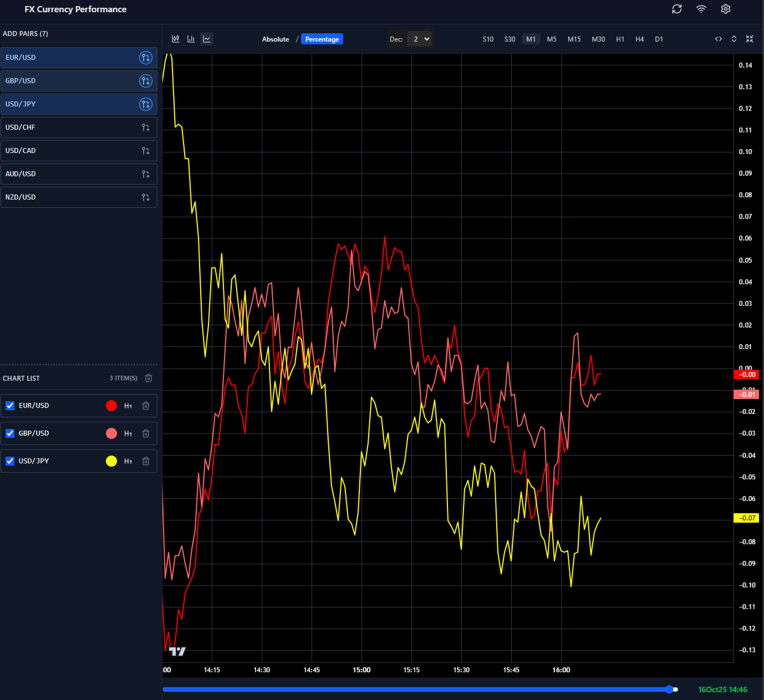Select bar chart type icon

191,39
